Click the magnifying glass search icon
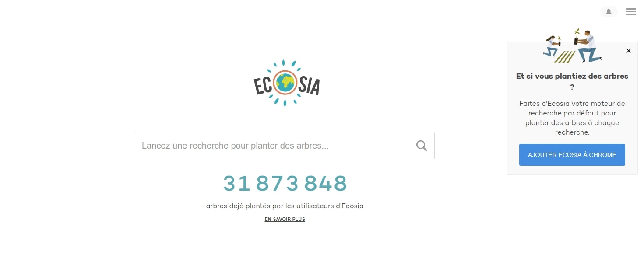Screen dimensions: 644x258 pos(422,146)
